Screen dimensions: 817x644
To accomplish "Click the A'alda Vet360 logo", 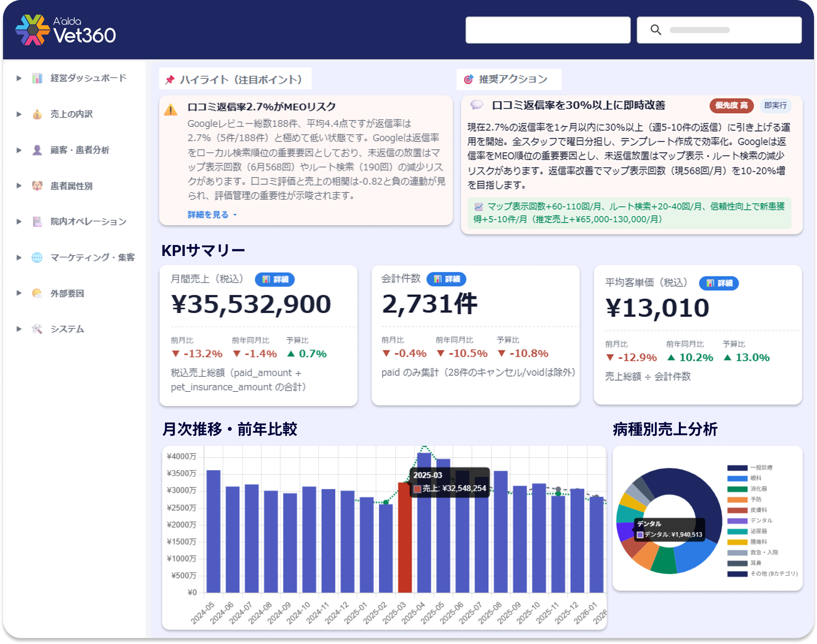I will click(x=65, y=30).
